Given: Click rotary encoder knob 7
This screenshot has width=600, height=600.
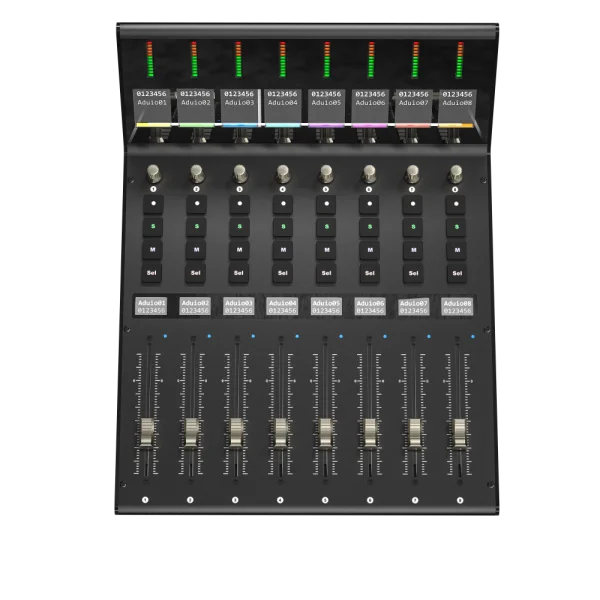Looking at the screenshot, I should [x=412, y=174].
